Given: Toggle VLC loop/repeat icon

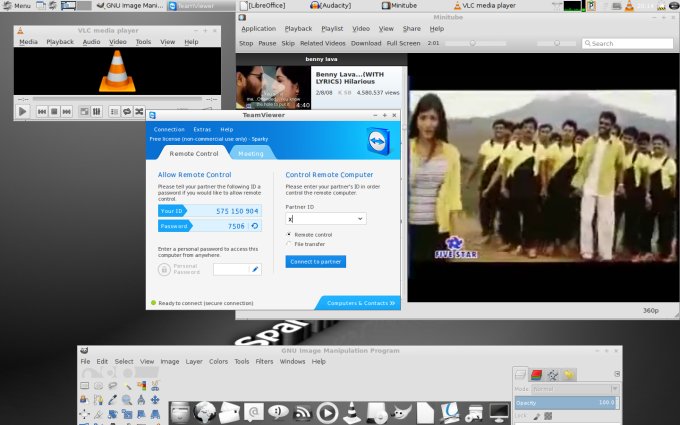Looking at the screenshot, I should coord(125,111).
